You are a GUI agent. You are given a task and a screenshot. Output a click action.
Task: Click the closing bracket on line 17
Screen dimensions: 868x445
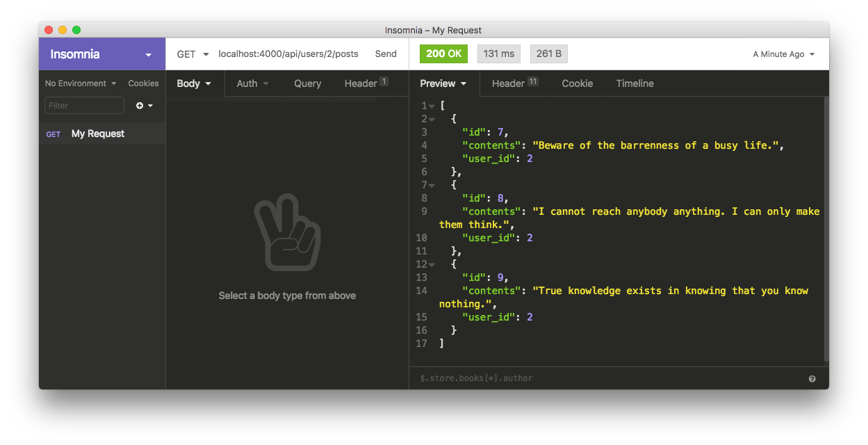pyautogui.click(x=442, y=343)
